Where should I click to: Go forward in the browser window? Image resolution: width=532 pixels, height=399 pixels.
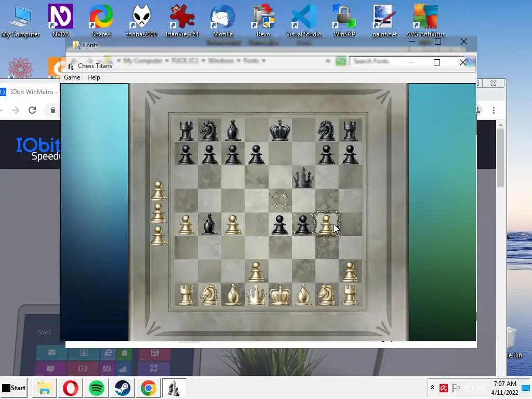click(15, 110)
